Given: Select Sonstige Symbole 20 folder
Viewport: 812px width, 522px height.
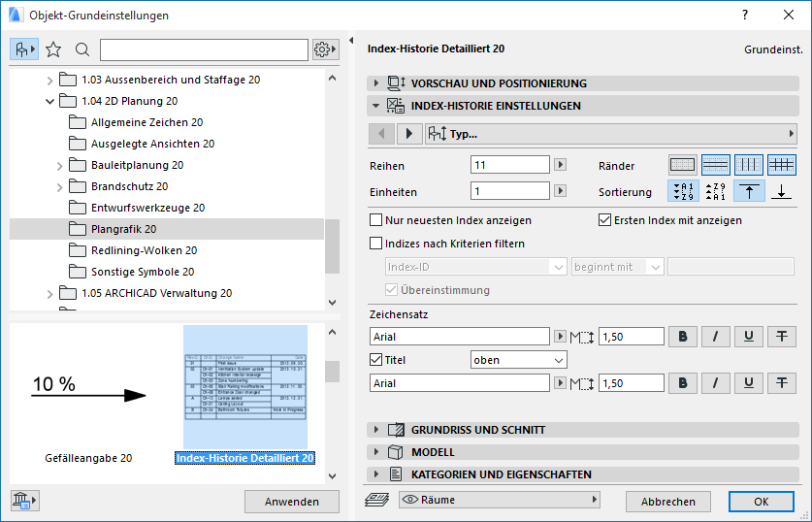Looking at the screenshot, I should point(143,272).
